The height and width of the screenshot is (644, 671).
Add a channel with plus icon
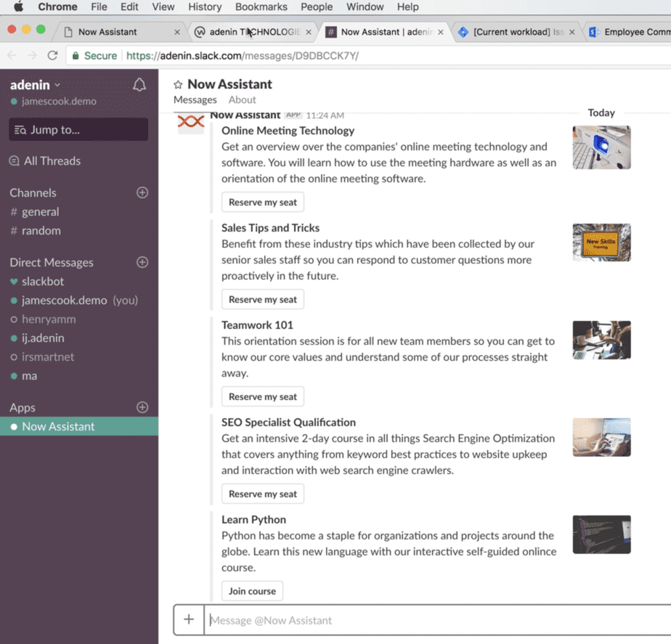(142, 192)
